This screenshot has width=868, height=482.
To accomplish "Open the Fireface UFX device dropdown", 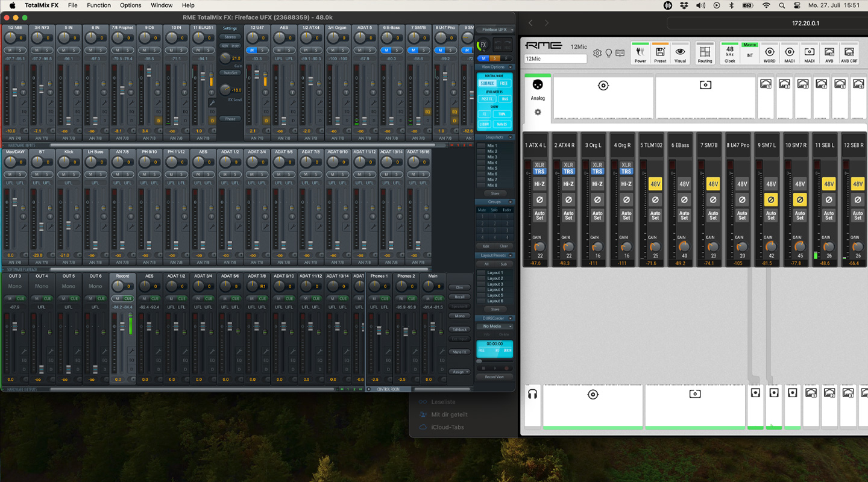I will coord(495,30).
